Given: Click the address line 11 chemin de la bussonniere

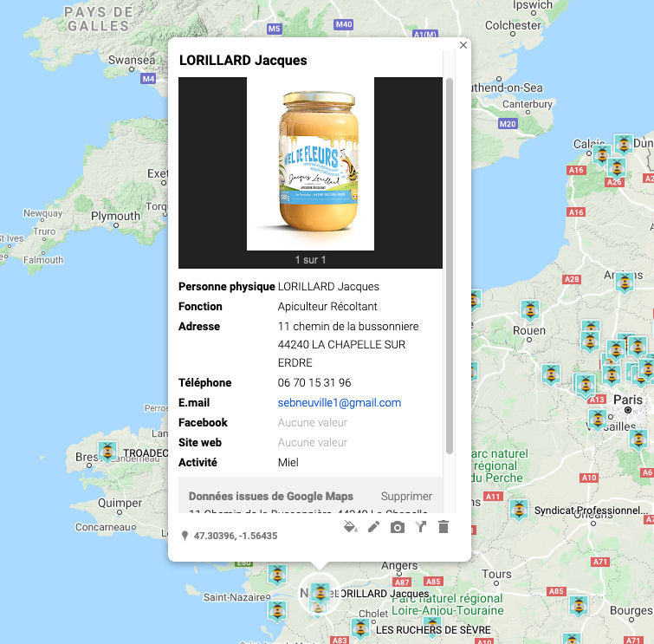Looking at the screenshot, I should pyautogui.click(x=348, y=326).
